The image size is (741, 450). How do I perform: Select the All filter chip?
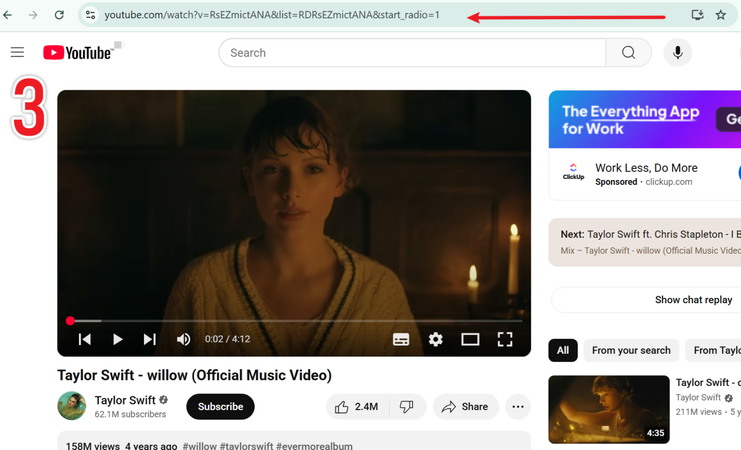pos(563,350)
